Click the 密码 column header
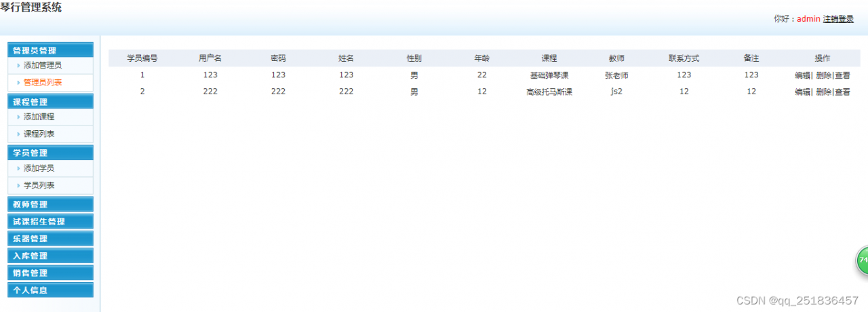This screenshot has width=868, height=312. [x=278, y=58]
